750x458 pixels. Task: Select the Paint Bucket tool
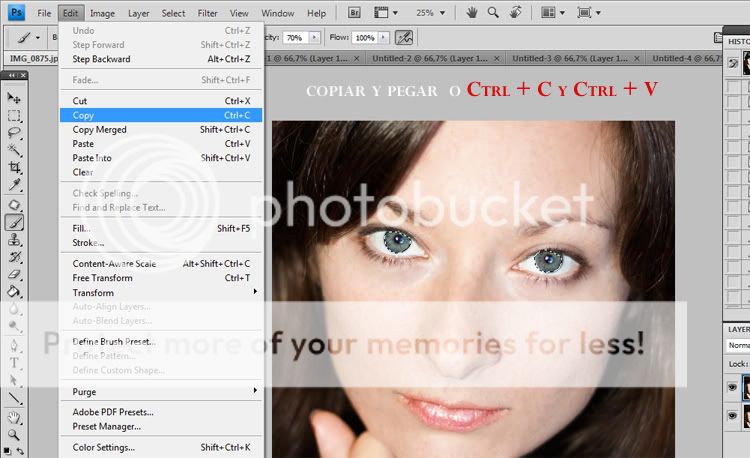point(14,291)
